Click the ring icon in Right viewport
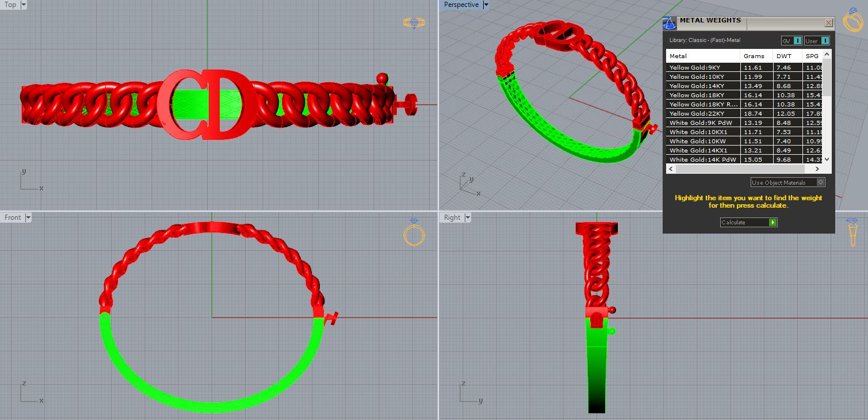Image resolution: width=868 pixels, height=420 pixels. pyautogui.click(x=852, y=233)
